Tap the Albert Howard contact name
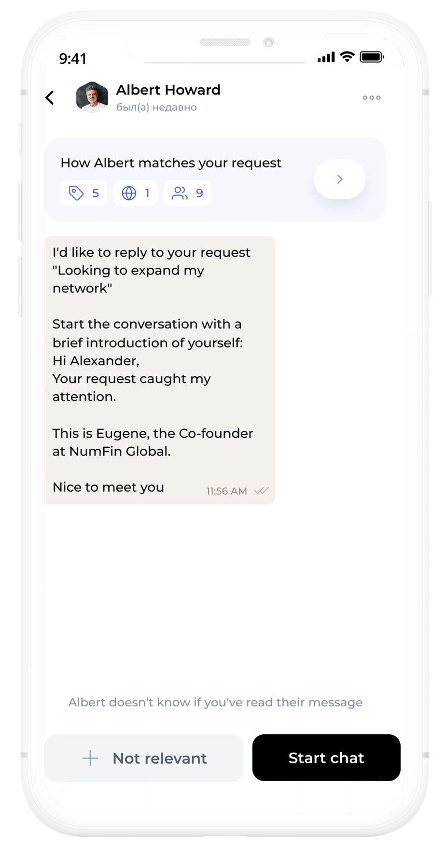Image resolution: width=446 pixels, height=868 pixels. click(168, 90)
